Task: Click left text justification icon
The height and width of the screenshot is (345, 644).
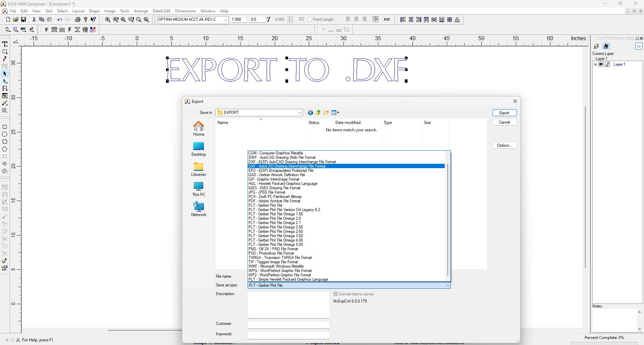Action: 348,19
